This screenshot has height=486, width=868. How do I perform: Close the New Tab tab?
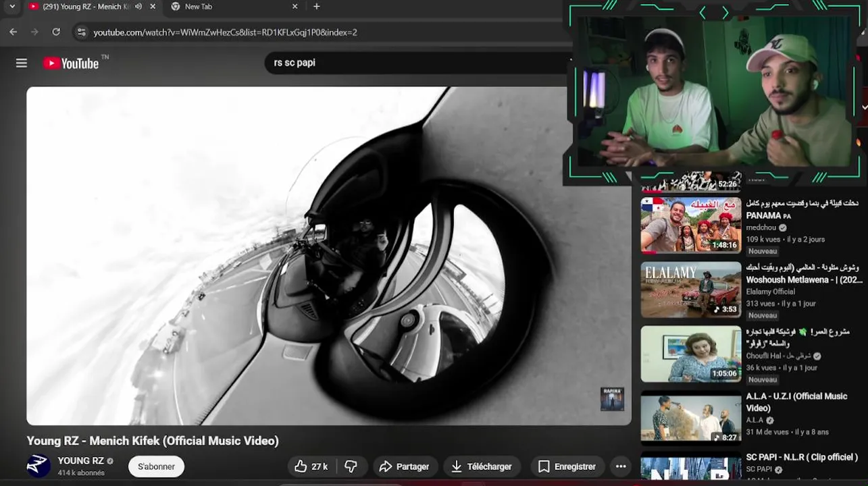pos(295,7)
